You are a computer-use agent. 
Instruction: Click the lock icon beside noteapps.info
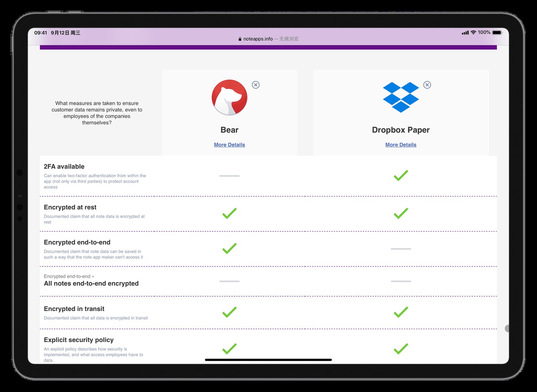(x=240, y=39)
